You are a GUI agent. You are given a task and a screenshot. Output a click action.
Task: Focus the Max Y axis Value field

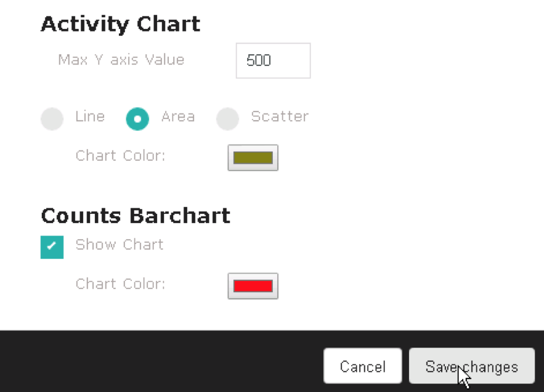(x=273, y=60)
